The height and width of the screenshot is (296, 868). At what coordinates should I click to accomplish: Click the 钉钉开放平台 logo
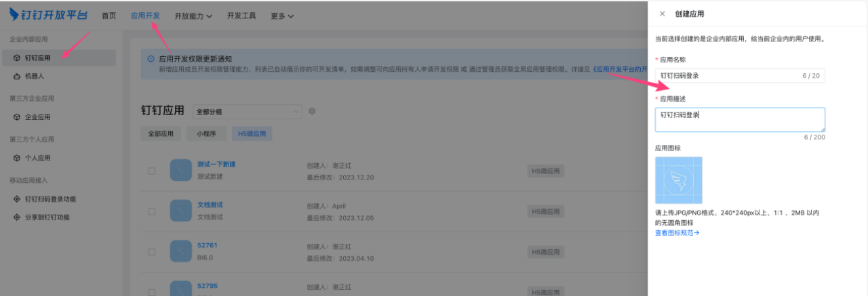pyautogui.click(x=48, y=15)
